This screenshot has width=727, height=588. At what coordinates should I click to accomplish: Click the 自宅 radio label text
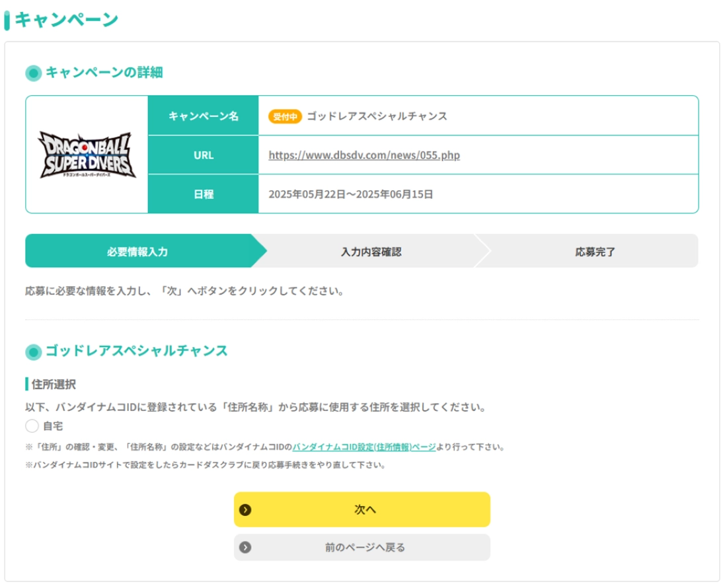(54, 426)
